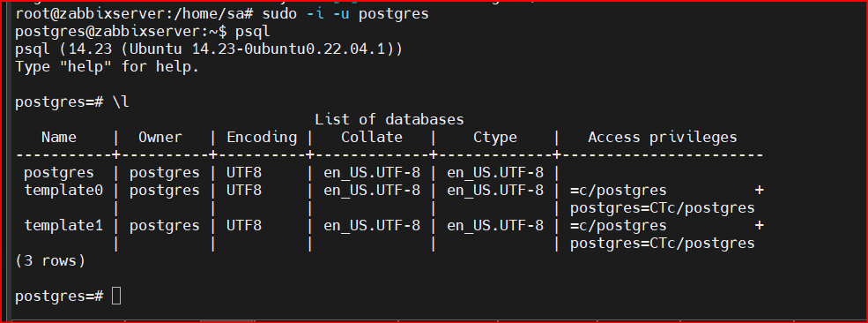The width and height of the screenshot is (868, 323).
Task: Click the 'Type "help" for help.' line
Action: coord(108,67)
